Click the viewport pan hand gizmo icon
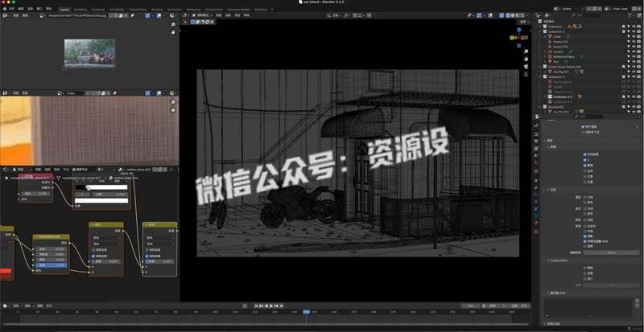The image size is (644, 332). (526, 59)
